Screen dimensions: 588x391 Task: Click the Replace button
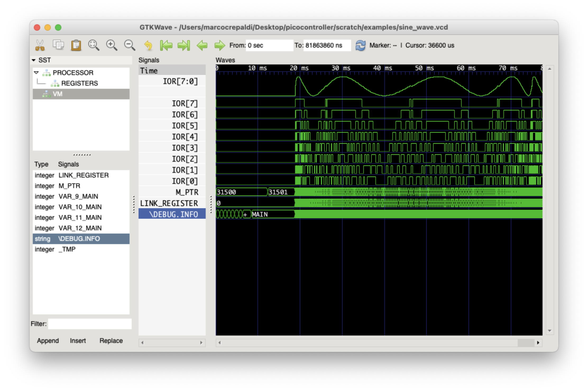click(111, 341)
